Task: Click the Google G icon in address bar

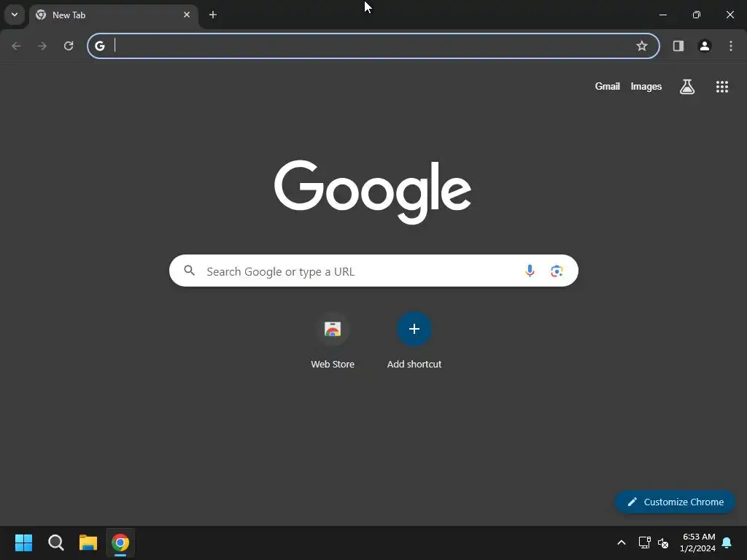Action: coord(99,46)
